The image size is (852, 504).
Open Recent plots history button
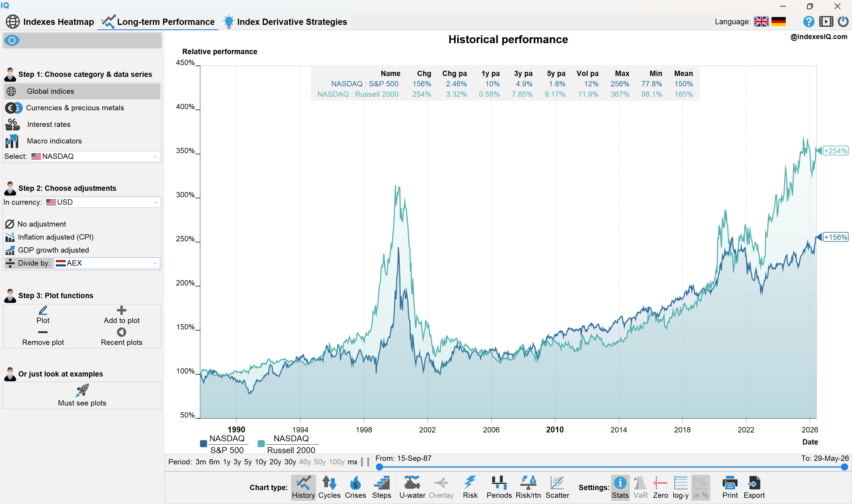tap(122, 337)
